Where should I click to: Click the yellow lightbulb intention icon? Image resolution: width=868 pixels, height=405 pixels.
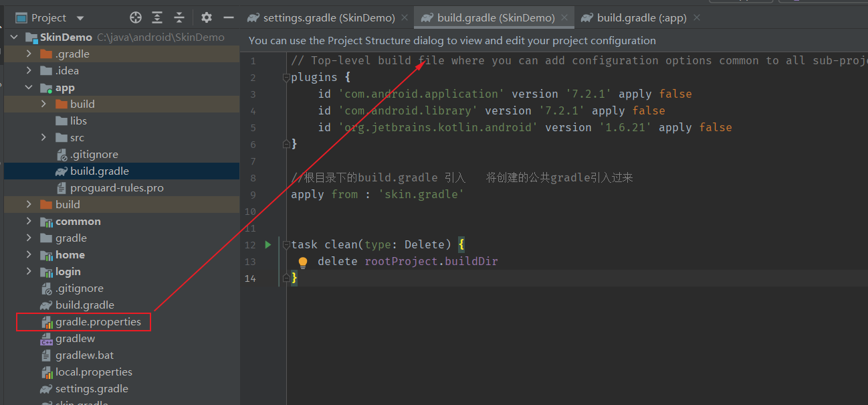click(x=303, y=262)
